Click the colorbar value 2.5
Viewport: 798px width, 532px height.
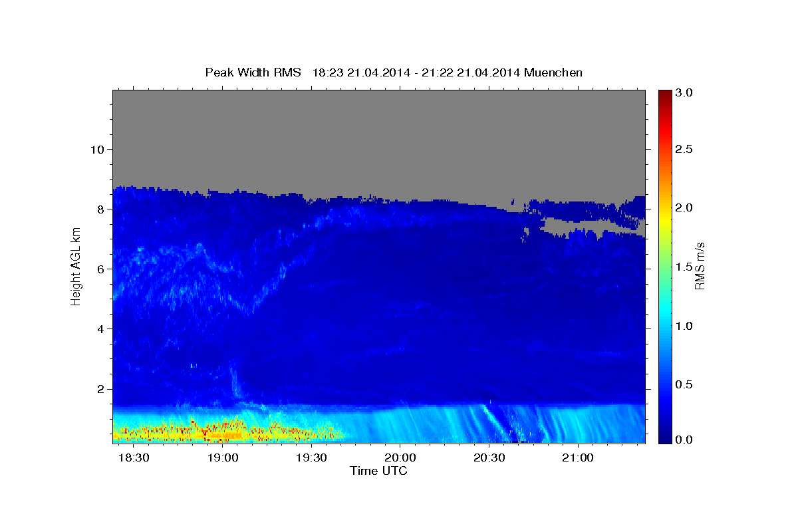[x=684, y=148]
